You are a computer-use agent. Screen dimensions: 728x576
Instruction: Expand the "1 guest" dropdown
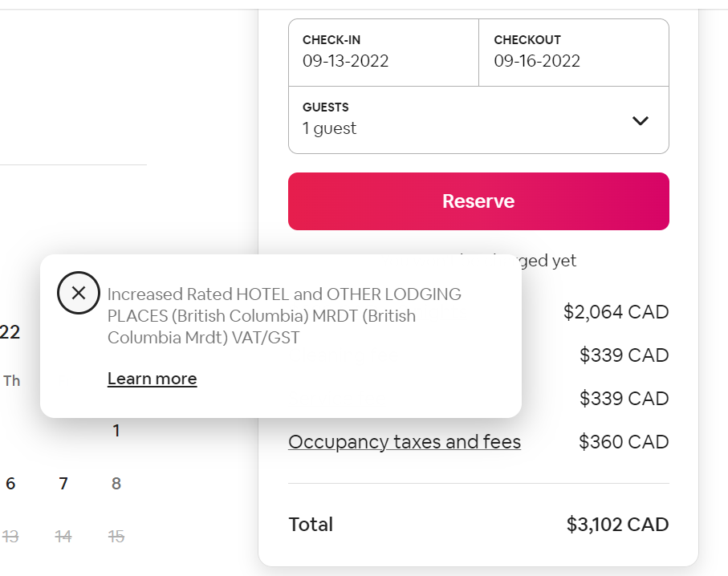[478, 120]
